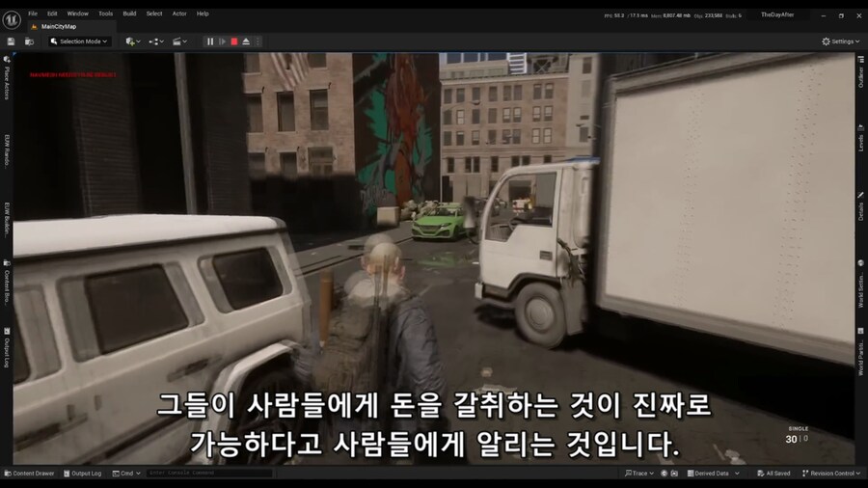Open the Edit menu
The image size is (868, 488).
52,14
